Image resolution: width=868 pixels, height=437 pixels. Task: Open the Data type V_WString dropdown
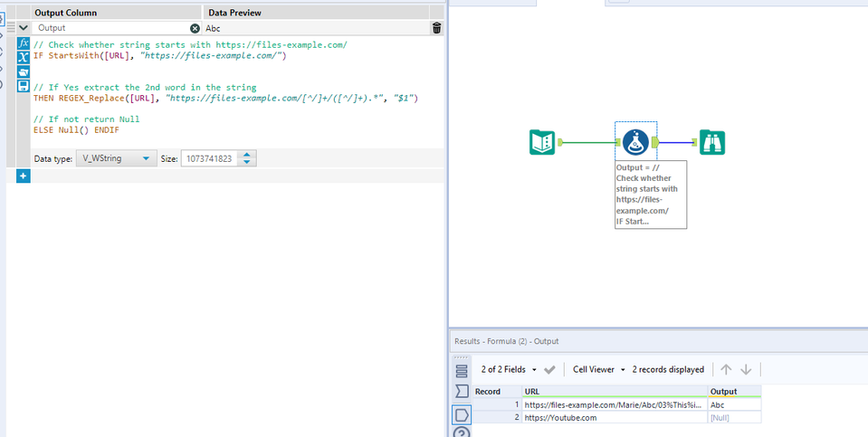(116, 158)
